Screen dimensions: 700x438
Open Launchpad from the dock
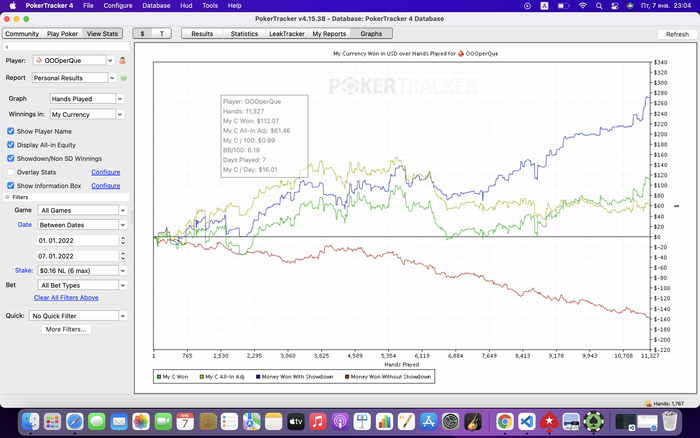click(53, 421)
